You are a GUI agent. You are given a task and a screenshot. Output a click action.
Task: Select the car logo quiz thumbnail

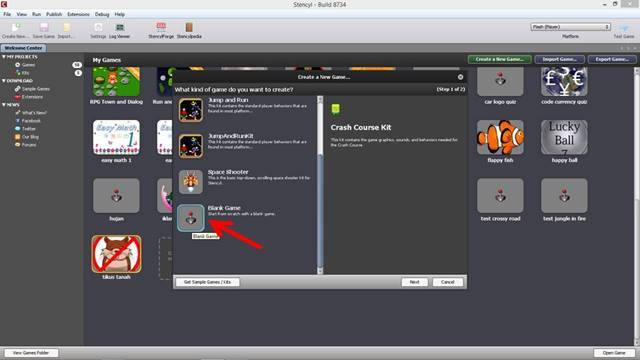[x=500, y=82]
